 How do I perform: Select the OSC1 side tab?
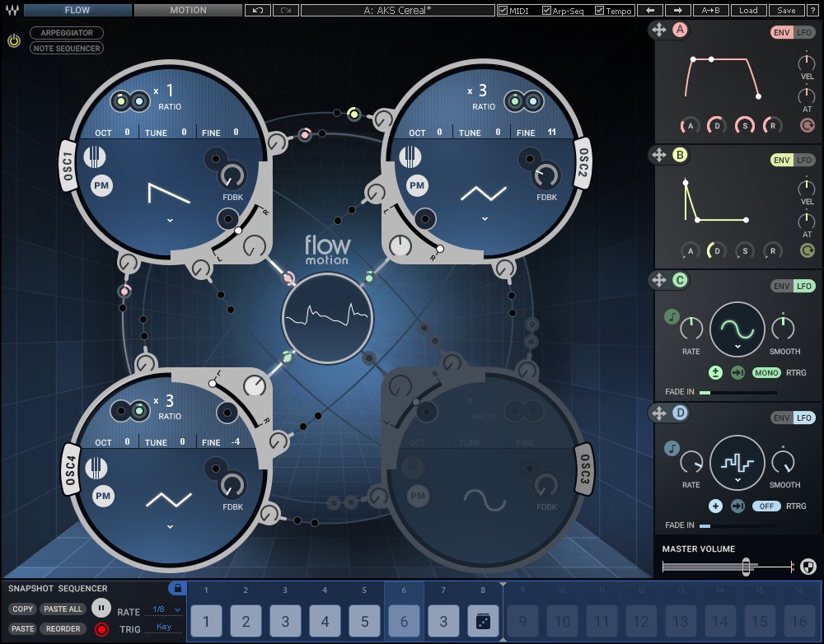point(68,166)
